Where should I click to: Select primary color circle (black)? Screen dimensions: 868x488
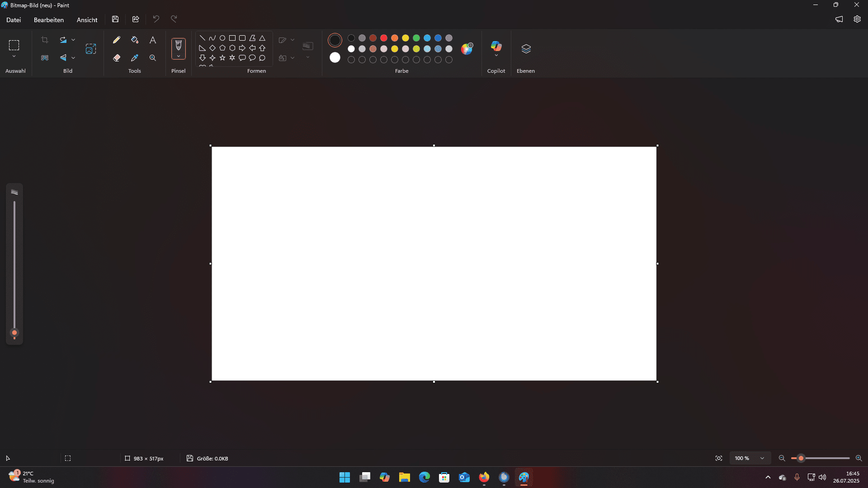(x=335, y=40)
